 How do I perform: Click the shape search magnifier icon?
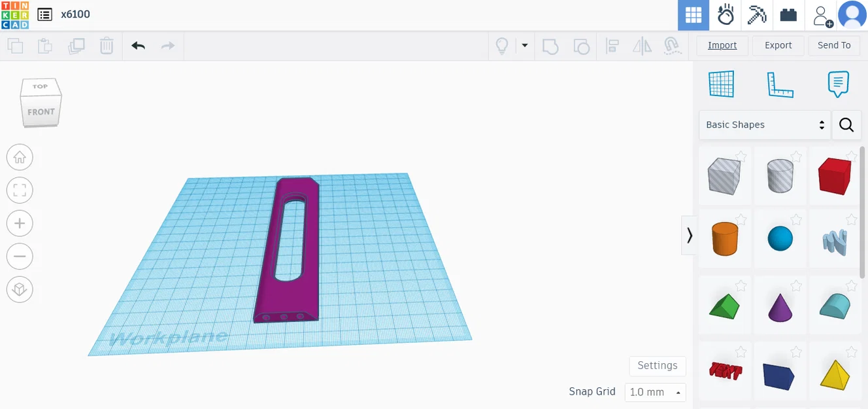click(x=846, y=125)
